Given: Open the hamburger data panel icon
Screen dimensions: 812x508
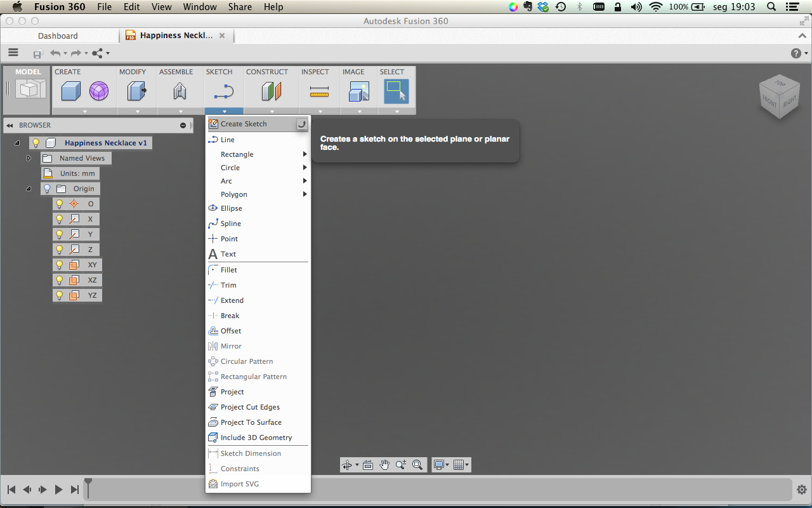Looking at the screenshot, I should click(13, 53).
